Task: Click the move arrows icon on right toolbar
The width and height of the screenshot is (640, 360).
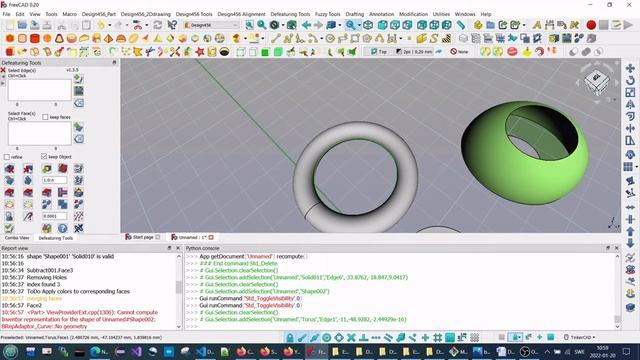Action: click(630, 68)
